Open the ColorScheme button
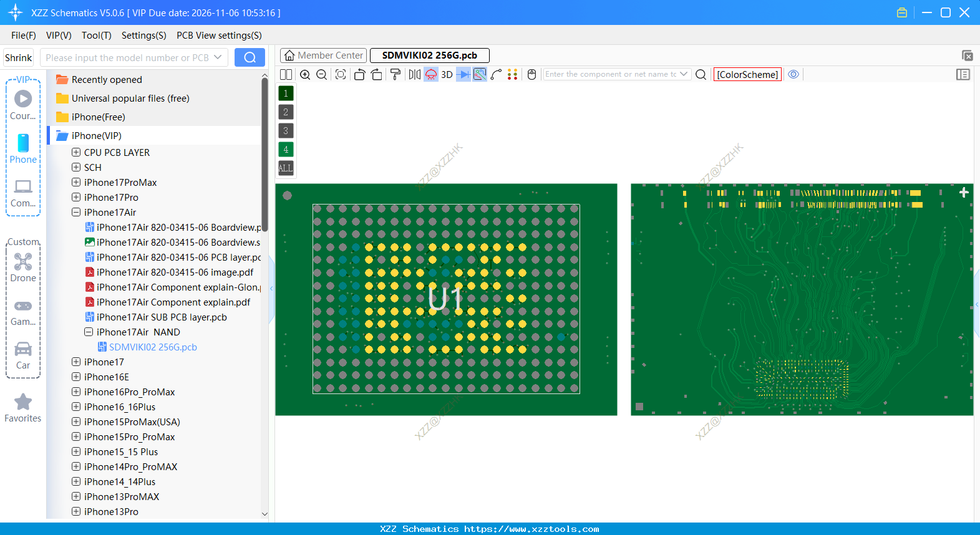 point(747,75)
